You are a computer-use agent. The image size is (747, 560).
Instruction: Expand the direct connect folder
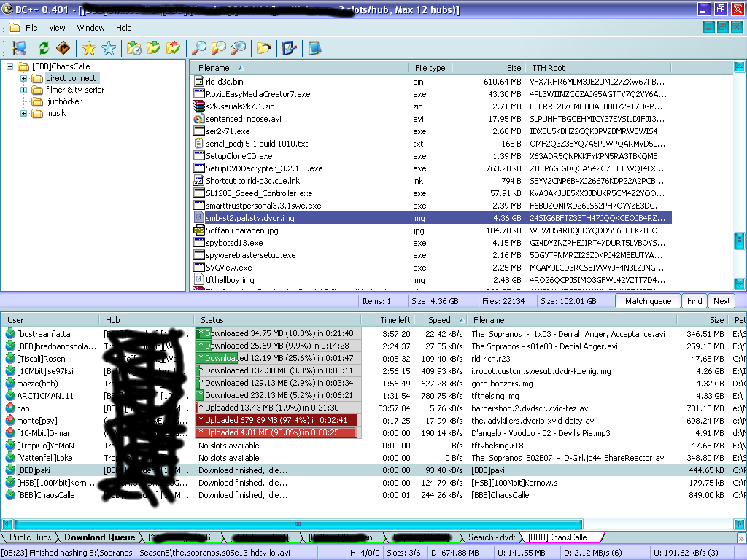[x=23, y=78]
